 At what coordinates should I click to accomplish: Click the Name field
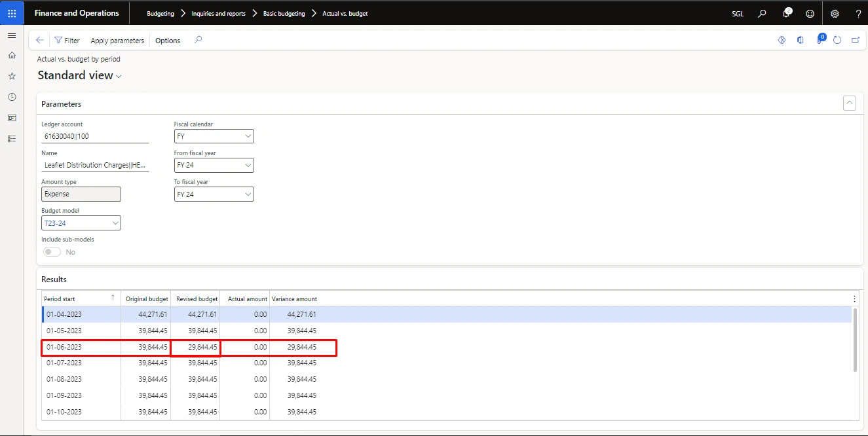95,165
